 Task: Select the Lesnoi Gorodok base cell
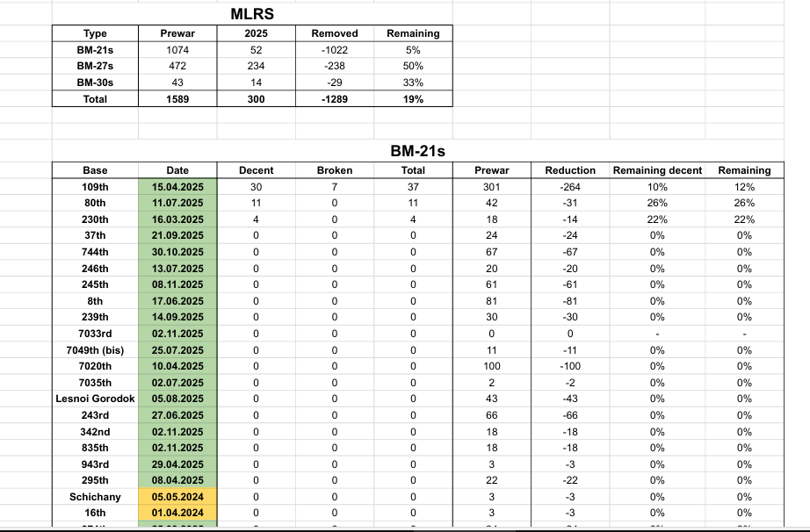pos(95,399)
